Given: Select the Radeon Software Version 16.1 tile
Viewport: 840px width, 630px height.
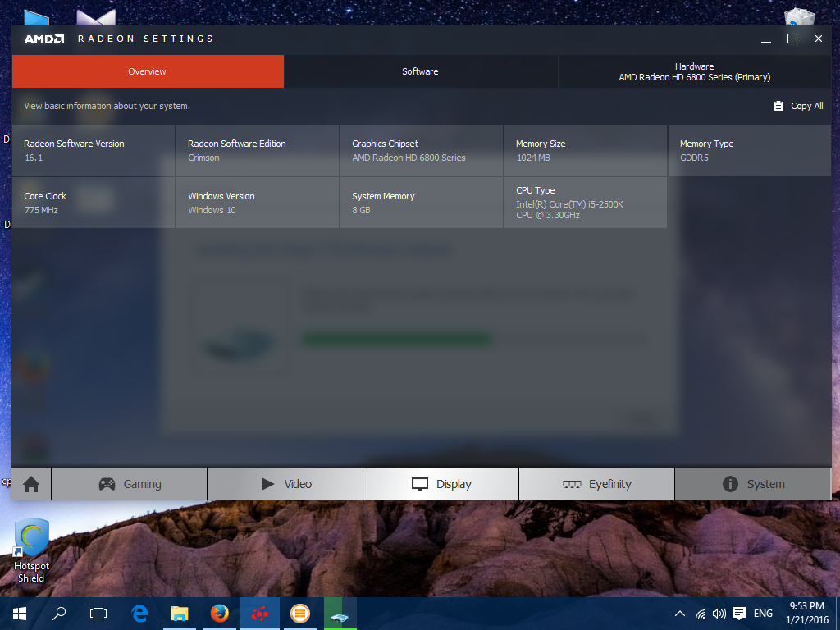Looking at the screenshot, I should click(94, 151).
